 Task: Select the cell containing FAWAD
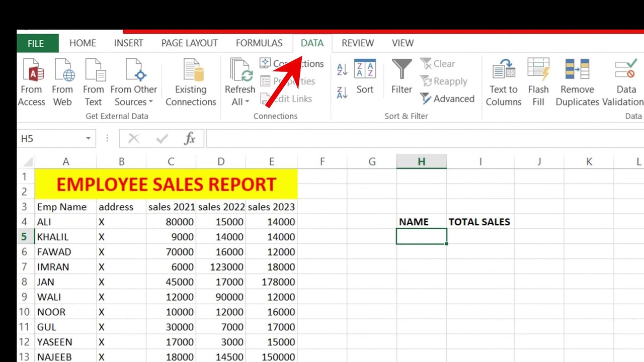(65, 252)
